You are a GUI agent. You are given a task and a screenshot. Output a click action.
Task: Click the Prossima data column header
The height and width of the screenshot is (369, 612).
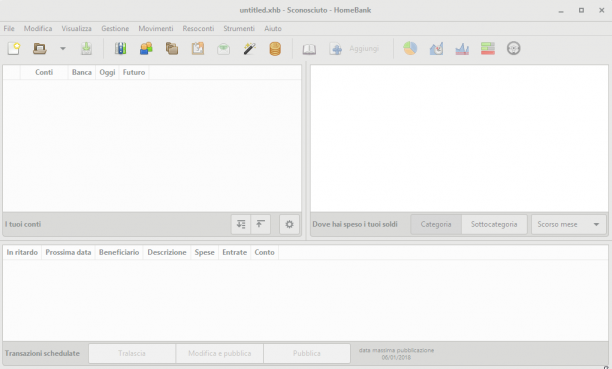pyautogui.click(x=68, y=252)
